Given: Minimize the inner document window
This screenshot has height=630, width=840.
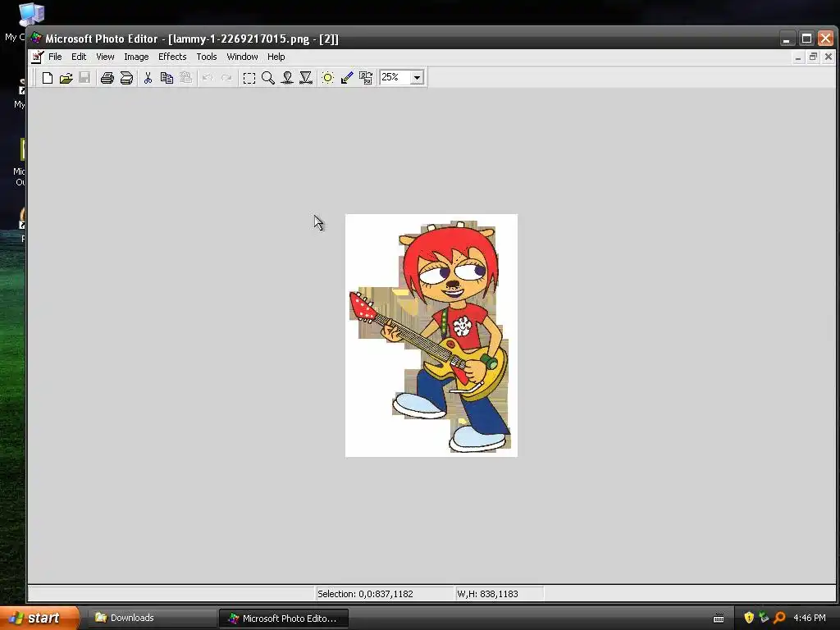Looking at the screenshot, I should (798, 57).
